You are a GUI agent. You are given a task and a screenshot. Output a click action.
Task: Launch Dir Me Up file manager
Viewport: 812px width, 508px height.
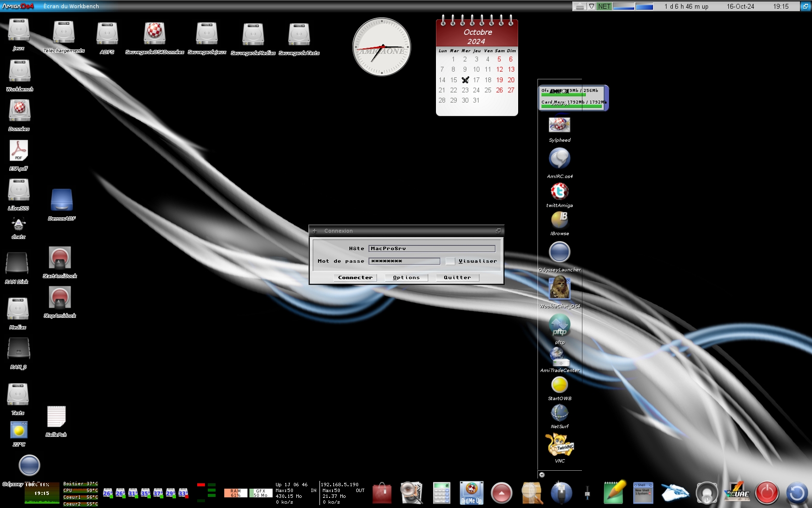[x=472, y=493]
